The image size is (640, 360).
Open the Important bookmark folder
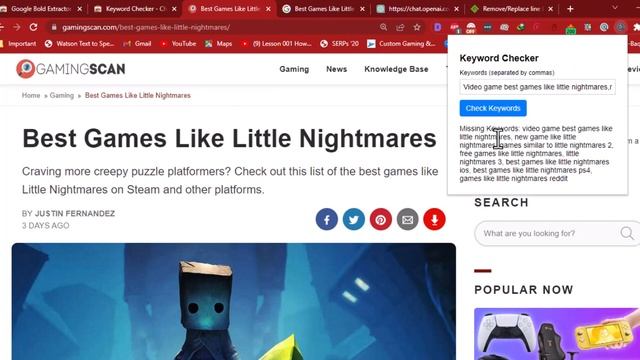coord(18,44)
